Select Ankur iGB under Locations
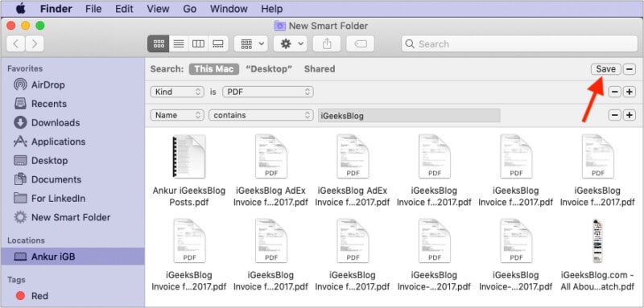This screenshot has width=644, height=308. [72, 257]
